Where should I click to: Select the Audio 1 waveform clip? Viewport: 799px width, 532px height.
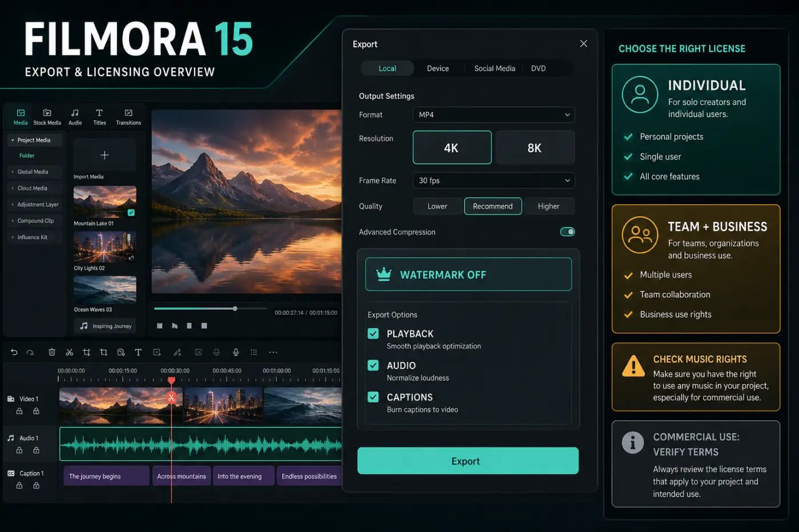[x=201, y=444]
